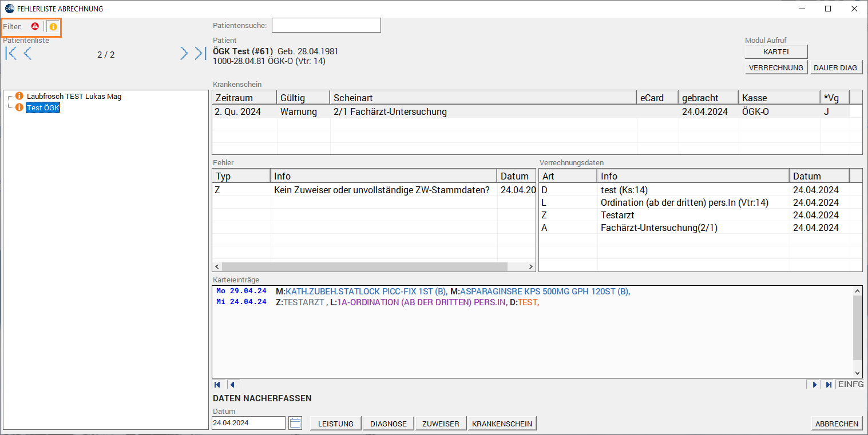The width and height of the screenshot is (868, 435).
Task: Click the Patientensuche input field
Action: pos(326,26)
